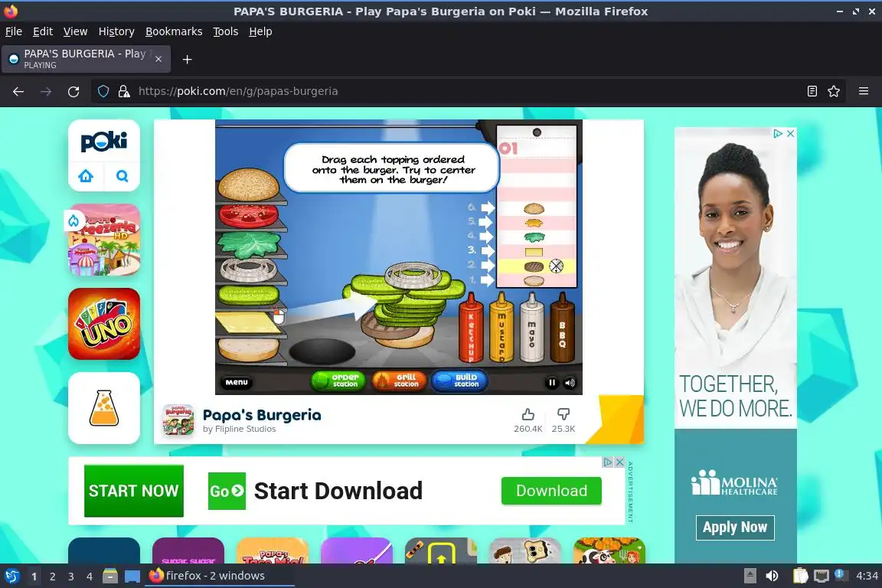Click the Poki logo
The width and height of the screenshot is (882, 588).
pos(104,141)
